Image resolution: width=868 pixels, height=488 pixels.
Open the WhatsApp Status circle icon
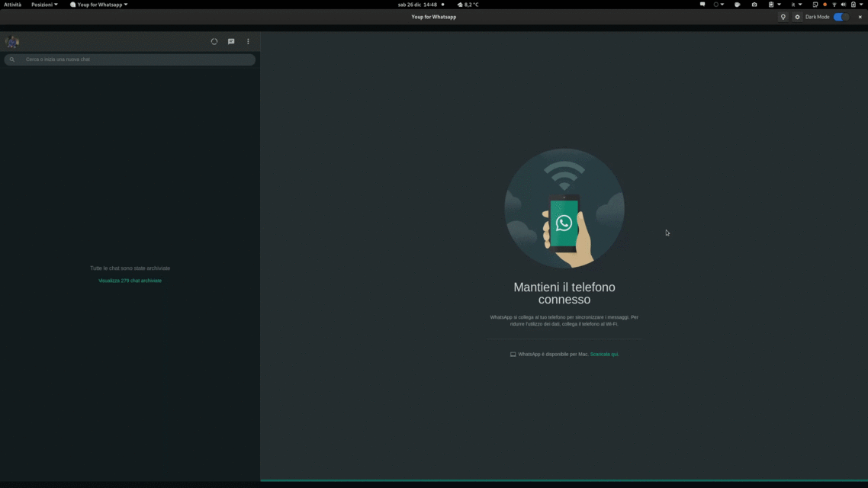(x=214, y=41)
